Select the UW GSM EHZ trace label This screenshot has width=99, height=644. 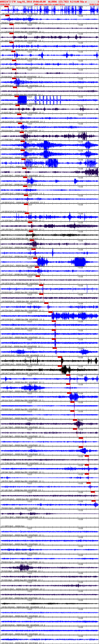tap(23, 59)
